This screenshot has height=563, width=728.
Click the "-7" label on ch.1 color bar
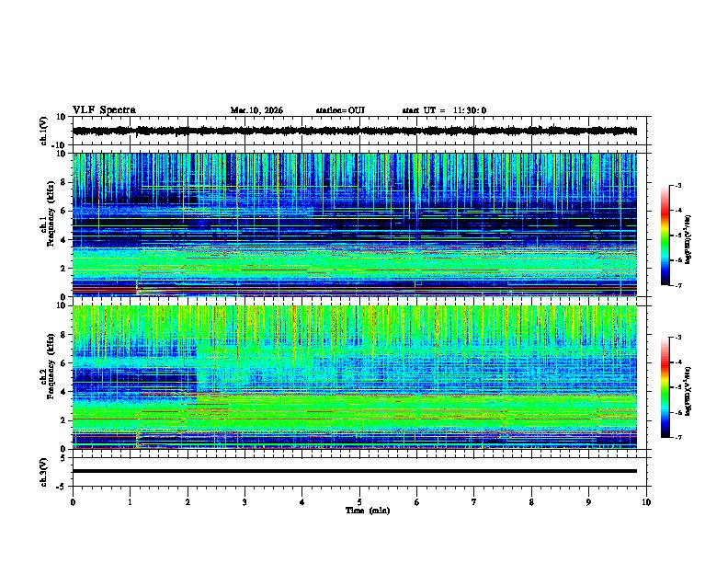click(677, 286)
